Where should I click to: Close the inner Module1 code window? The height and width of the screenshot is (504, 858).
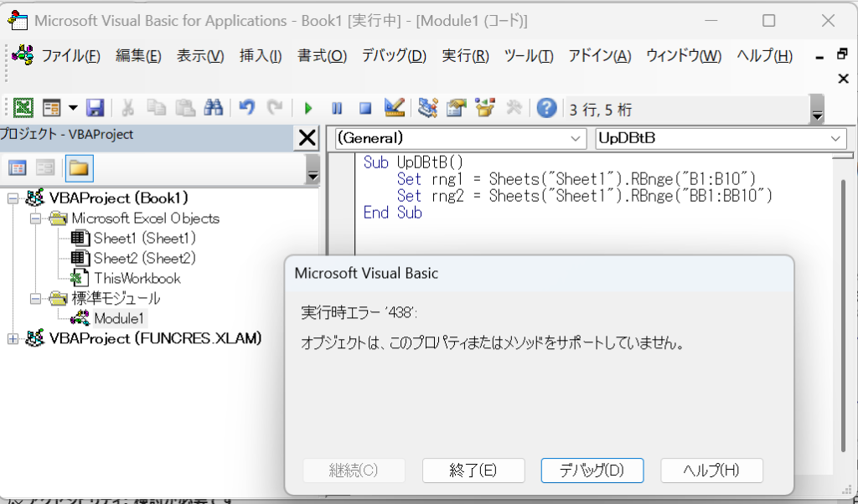click(x=843, y=79)
